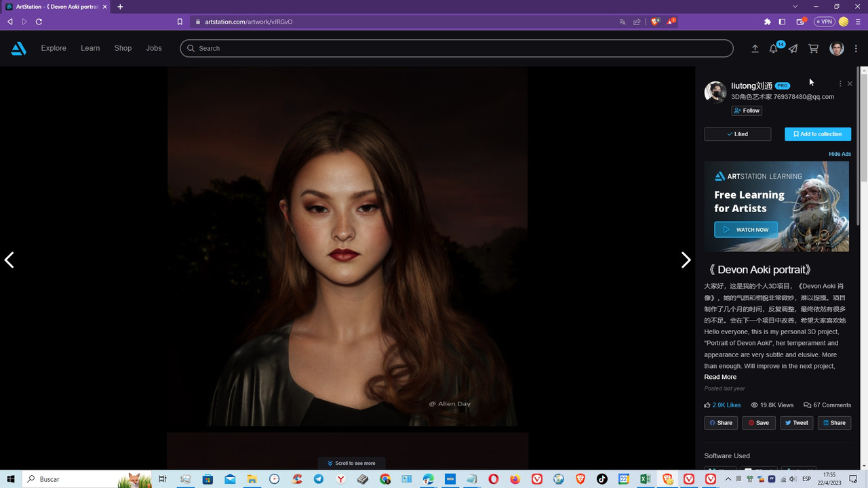Click Add to collection button
Viewport: 868px width, 488px height.
tap(818, 134)
